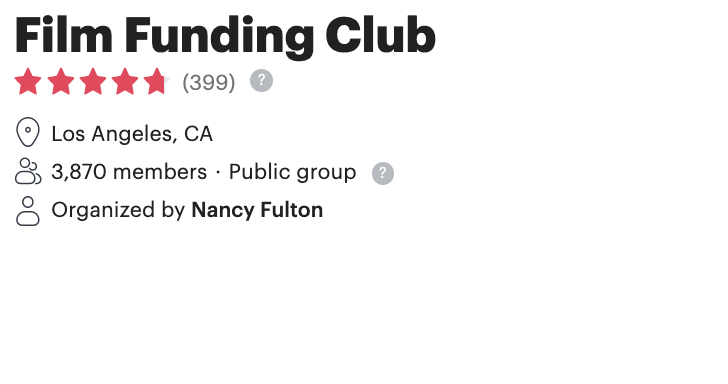Click the Organized by text

(118, 210)
